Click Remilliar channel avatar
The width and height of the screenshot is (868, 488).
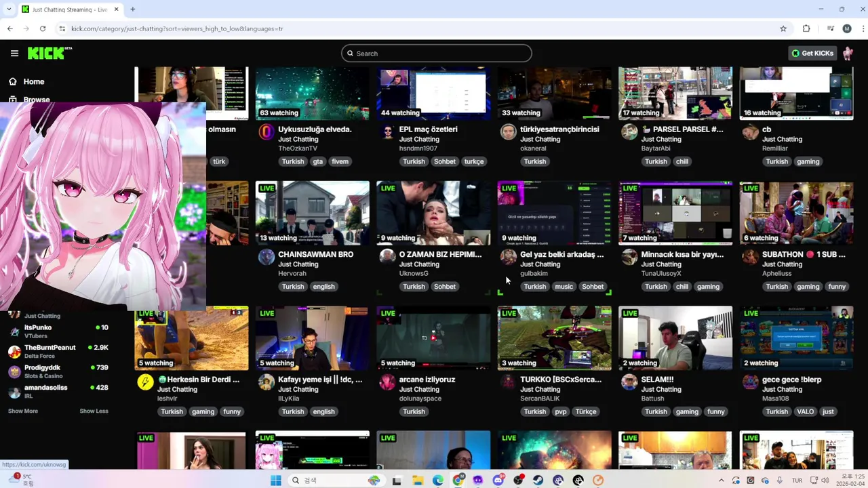pyautogui.click(x=750, y=131)
